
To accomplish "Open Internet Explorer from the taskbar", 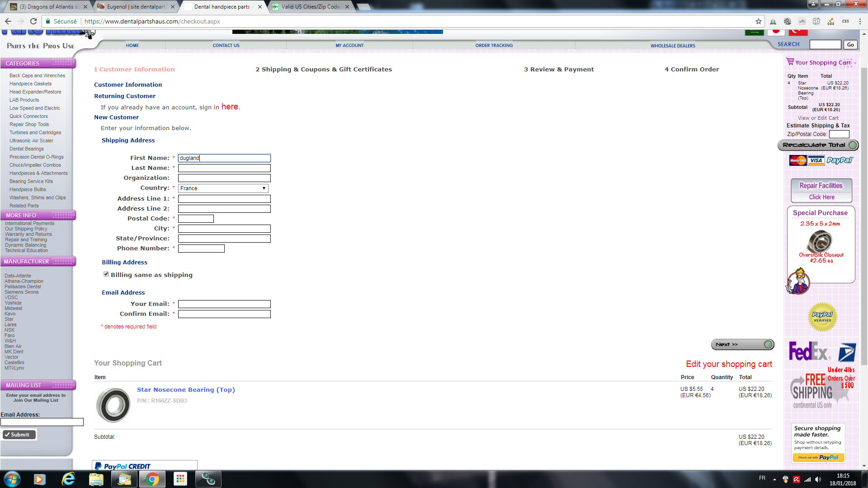I will 68,479.
